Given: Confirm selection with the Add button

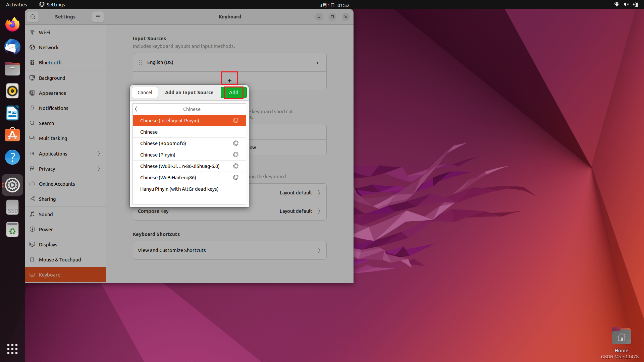Looking at the screenshot, I should tap(233, 92).
